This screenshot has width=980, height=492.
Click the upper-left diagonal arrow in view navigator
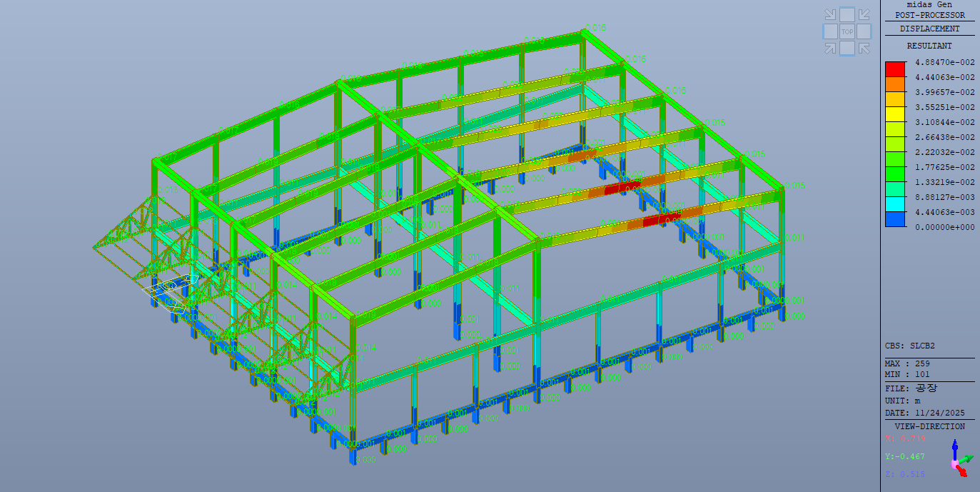click(x=830, y=15)
